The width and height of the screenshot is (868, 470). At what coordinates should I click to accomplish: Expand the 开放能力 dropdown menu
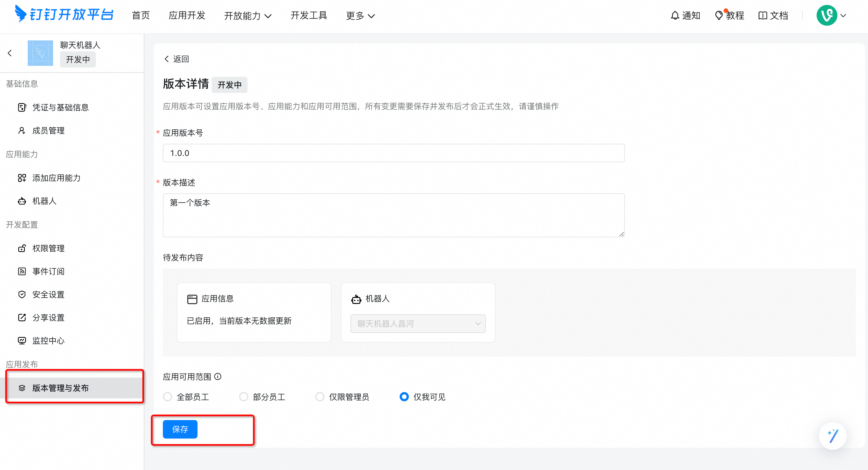coord(248,16)
